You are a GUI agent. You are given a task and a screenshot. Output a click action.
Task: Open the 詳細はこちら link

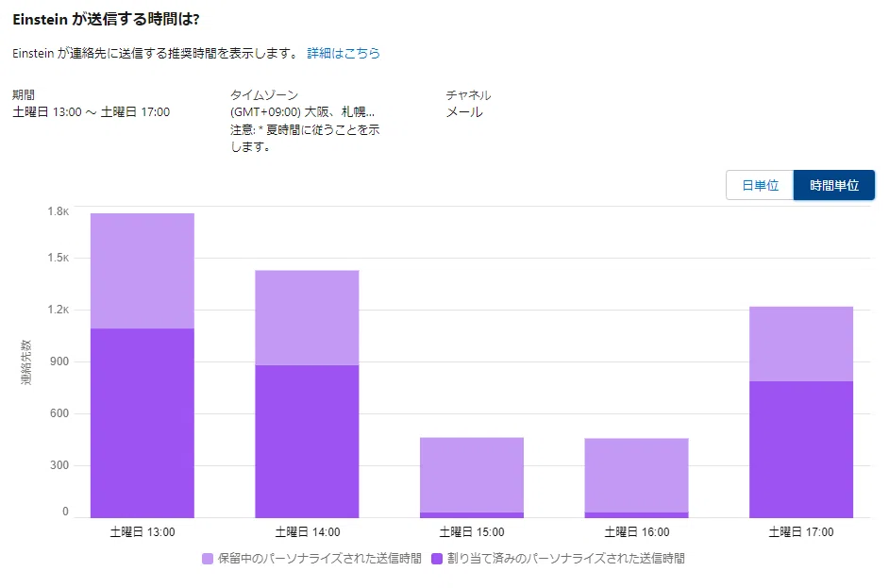(343, 53)
